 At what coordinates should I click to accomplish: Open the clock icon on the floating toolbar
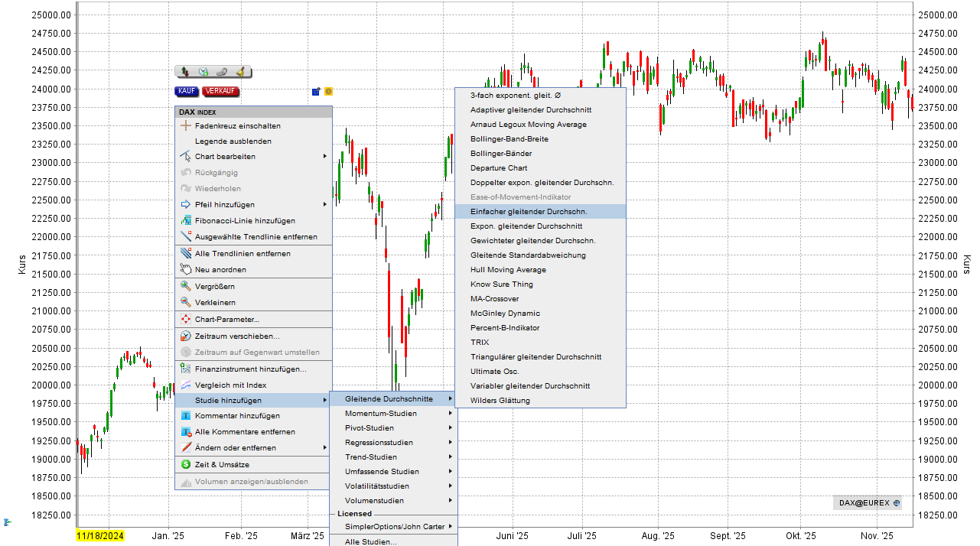pyautogui.click(x=203, y=71)
